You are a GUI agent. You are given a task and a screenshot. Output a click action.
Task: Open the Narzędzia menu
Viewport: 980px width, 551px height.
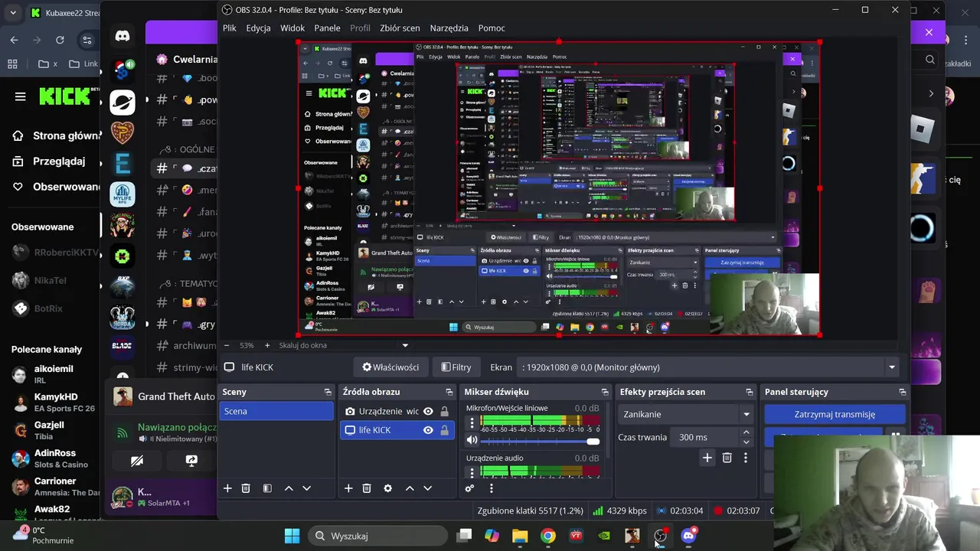[449, 28]
